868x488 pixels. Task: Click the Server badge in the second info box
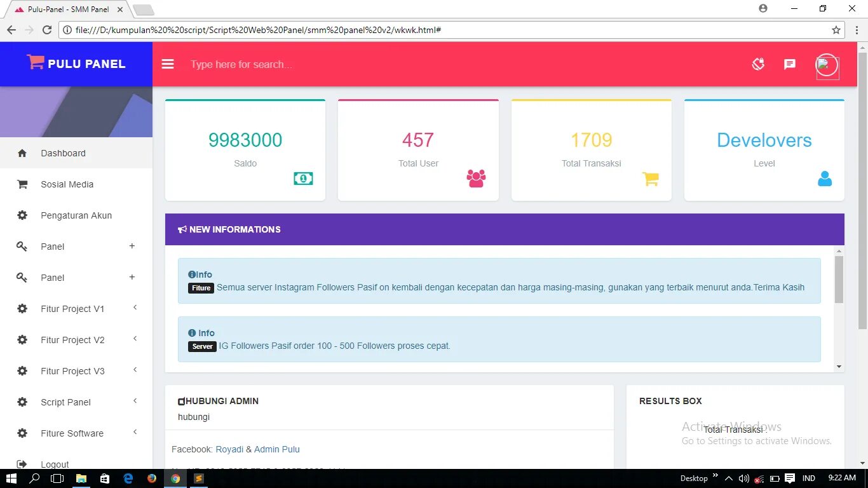(x=202, y=346)
